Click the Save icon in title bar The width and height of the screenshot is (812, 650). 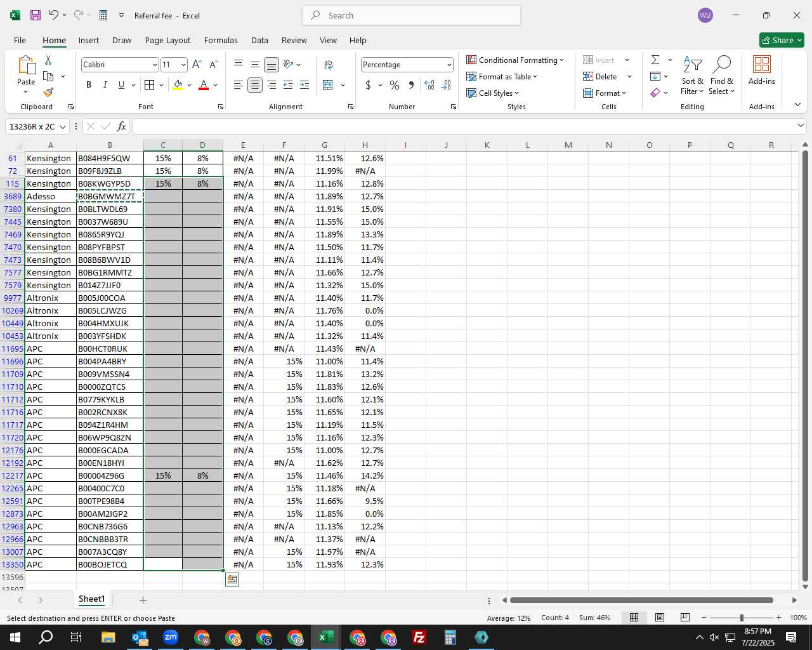(36, 15)
